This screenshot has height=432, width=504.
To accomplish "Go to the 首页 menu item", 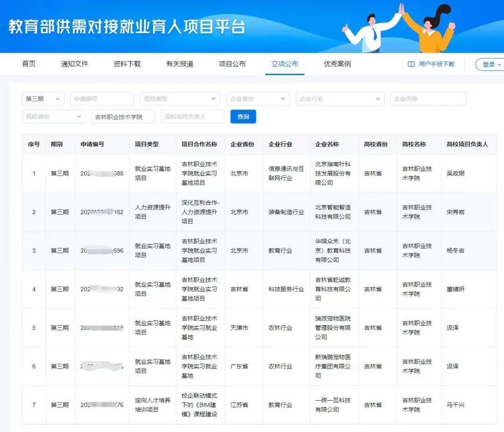I will point(28,64).
